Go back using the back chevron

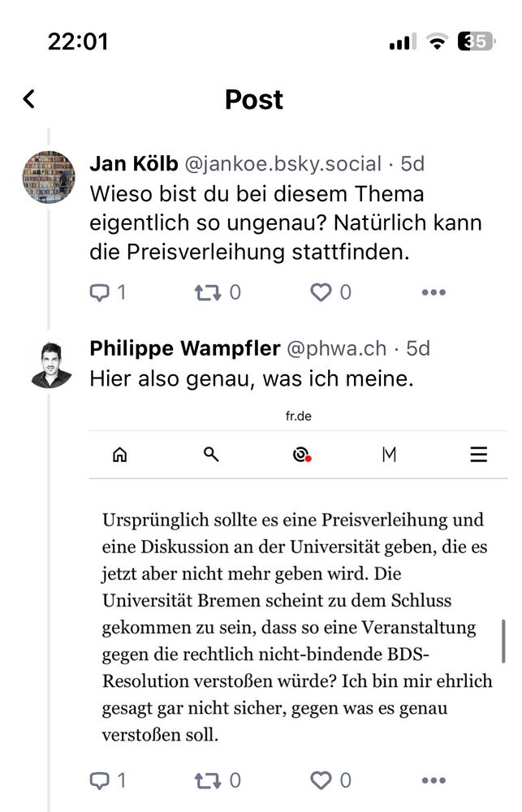coord(29,99)
